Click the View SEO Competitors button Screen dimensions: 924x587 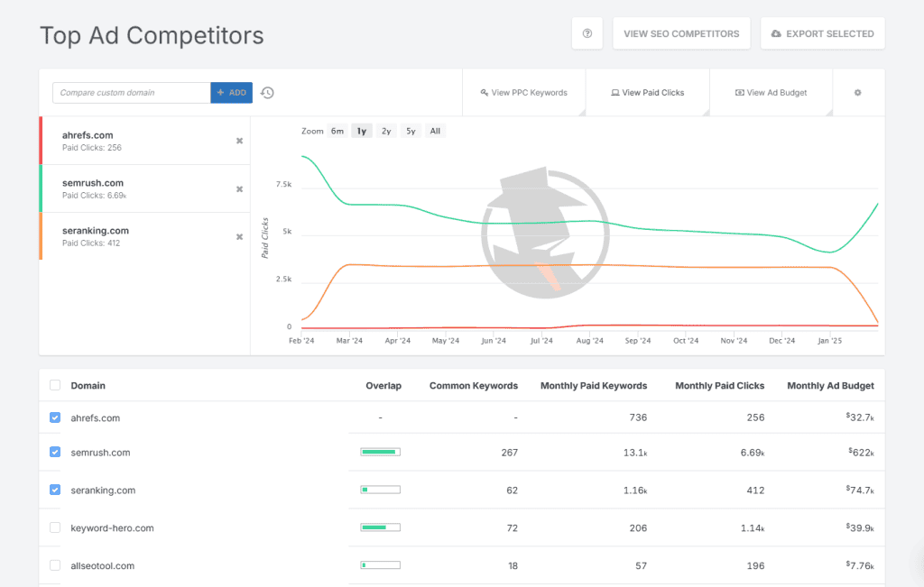coord(681,33)
